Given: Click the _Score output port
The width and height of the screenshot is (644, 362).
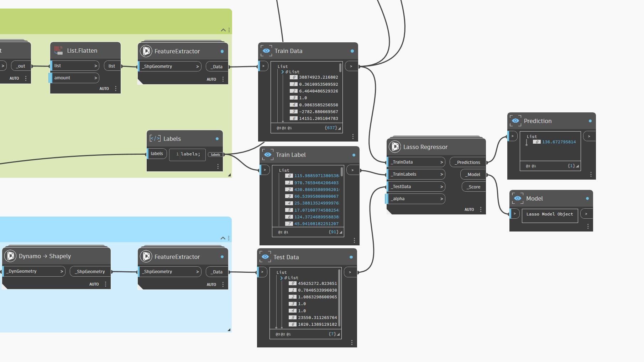Looking at the screenshot, I should 473,187.
